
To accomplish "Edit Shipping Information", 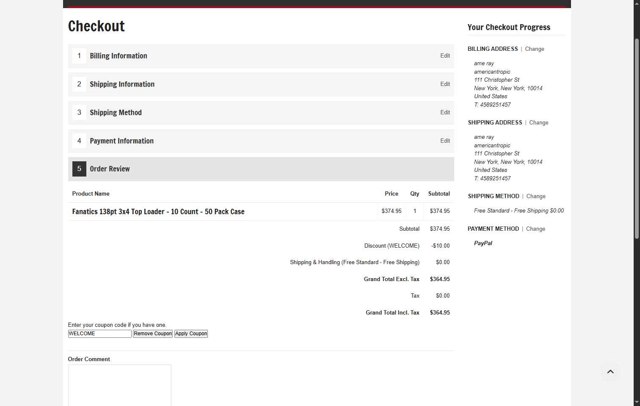I will pyautogui.click(x=445, y=84).
